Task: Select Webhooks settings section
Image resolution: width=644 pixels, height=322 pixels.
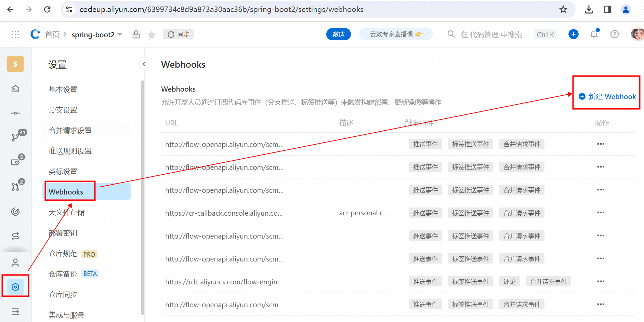Action: coord(87,192)
